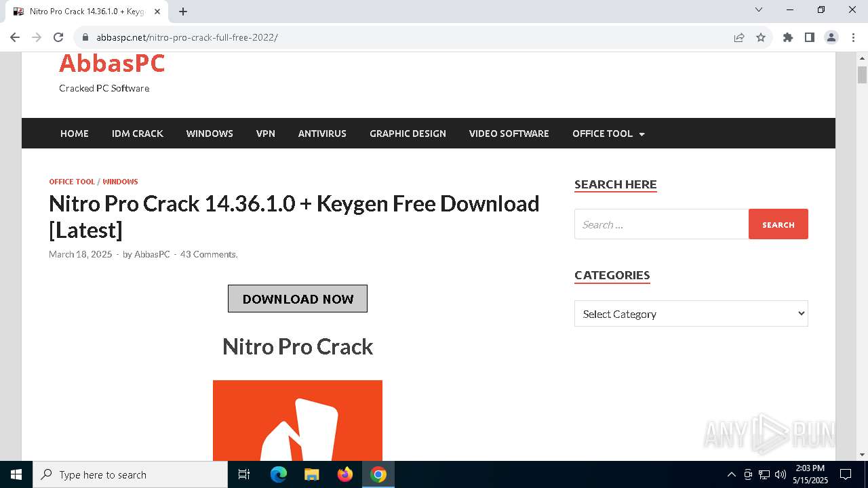Open Task View from the taskbar
Image resolution: width=868 pixels, height=488 pixels.
point(244,474)
